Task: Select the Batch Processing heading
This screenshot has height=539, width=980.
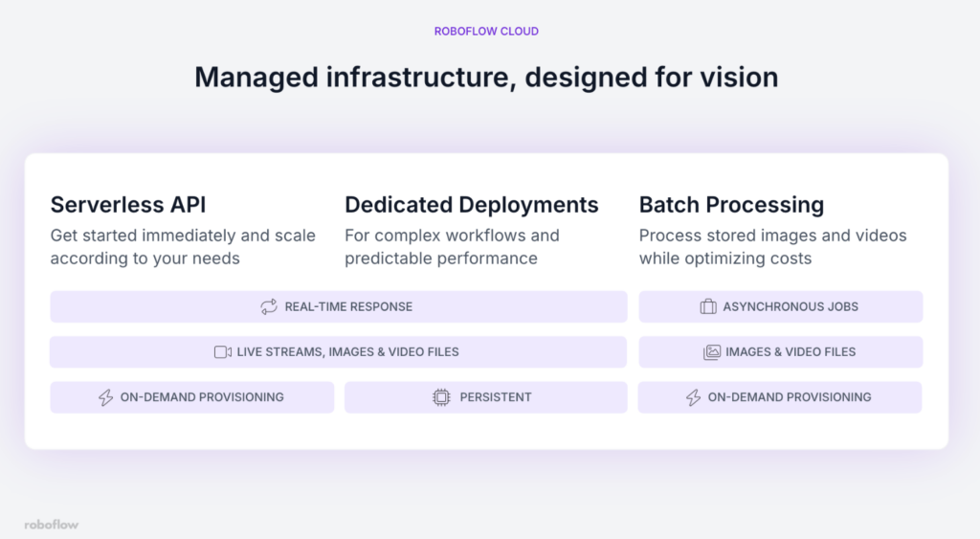Action: pyautogui.click(x=731, y=205)
